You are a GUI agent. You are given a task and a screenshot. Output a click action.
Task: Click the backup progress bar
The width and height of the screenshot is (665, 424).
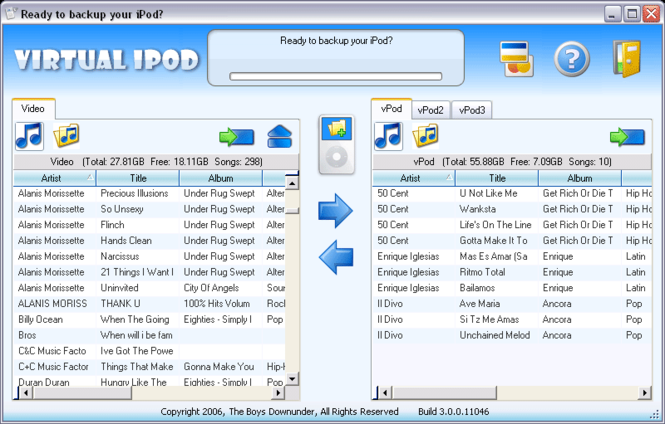[x=336, y=76]
